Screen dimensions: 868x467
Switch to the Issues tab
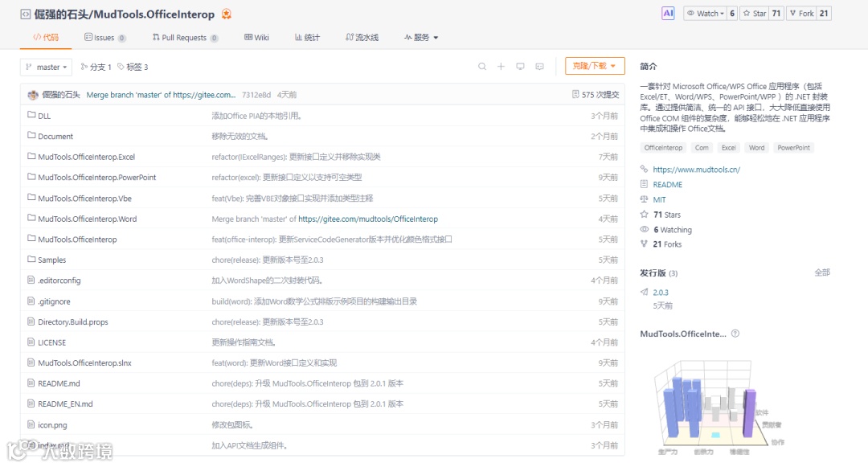click(104, 38)
